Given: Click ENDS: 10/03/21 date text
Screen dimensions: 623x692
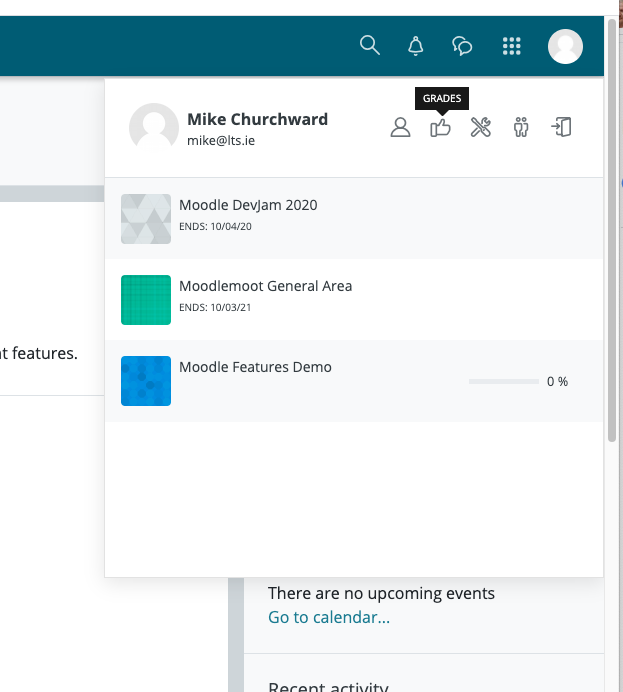Looking at the screenshot, I should (215, 307).
